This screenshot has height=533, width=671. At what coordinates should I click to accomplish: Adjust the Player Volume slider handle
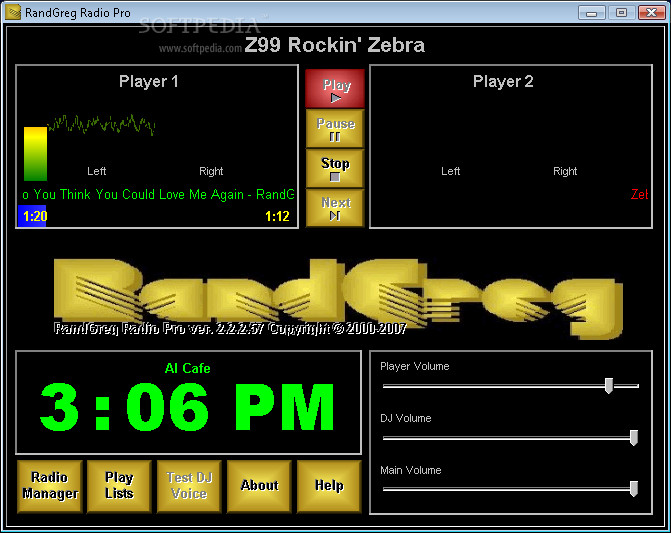(x=609, y=386)
